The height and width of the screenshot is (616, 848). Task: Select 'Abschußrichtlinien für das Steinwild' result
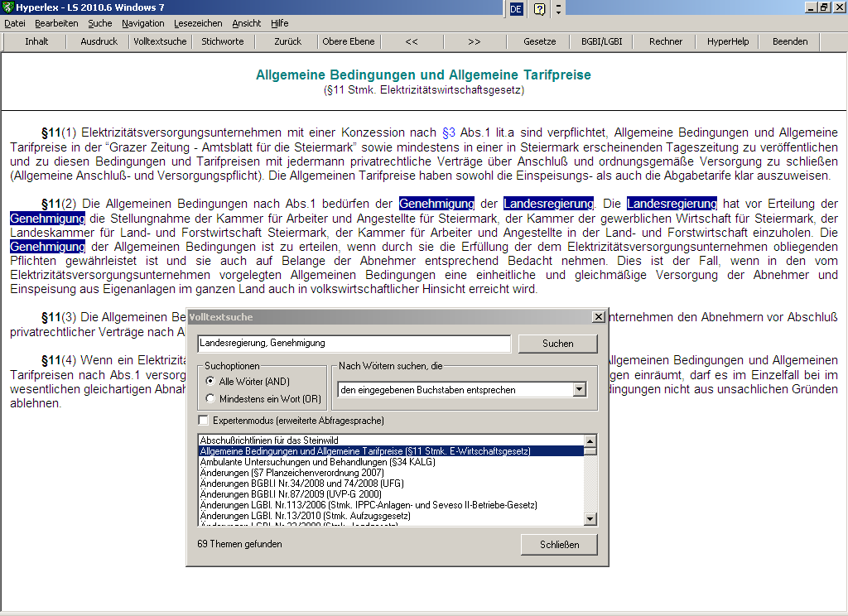click(x=392, y=440)
